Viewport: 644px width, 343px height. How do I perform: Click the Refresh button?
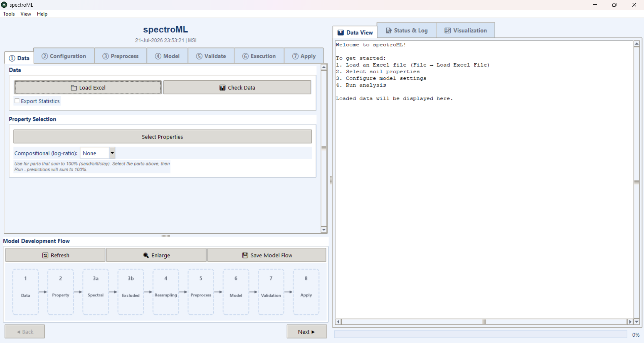[x=55, y=255]
